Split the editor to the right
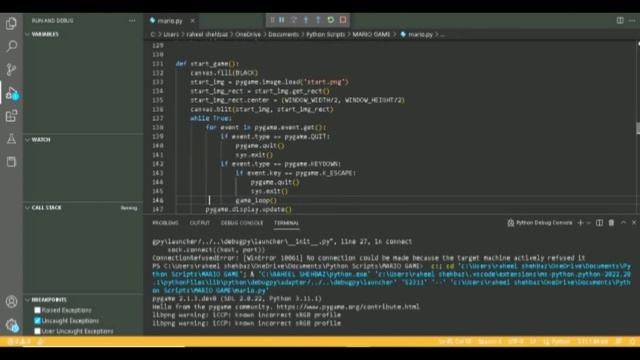 pos(620,20)
